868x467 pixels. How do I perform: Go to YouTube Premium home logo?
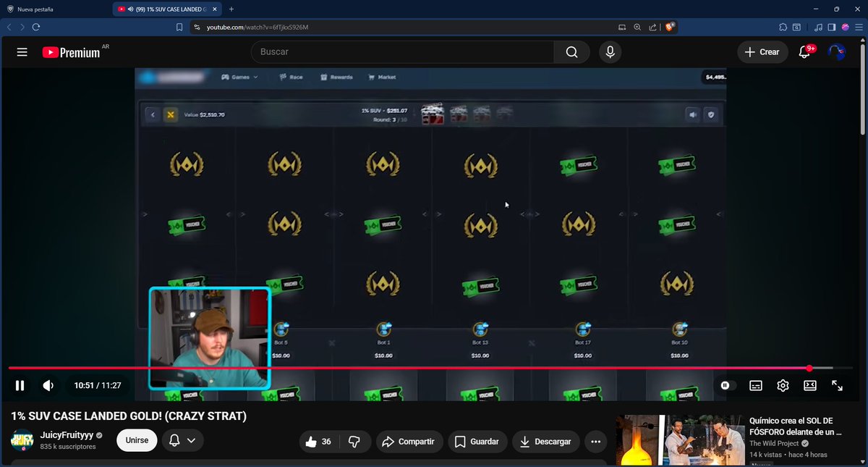[72, 52]
